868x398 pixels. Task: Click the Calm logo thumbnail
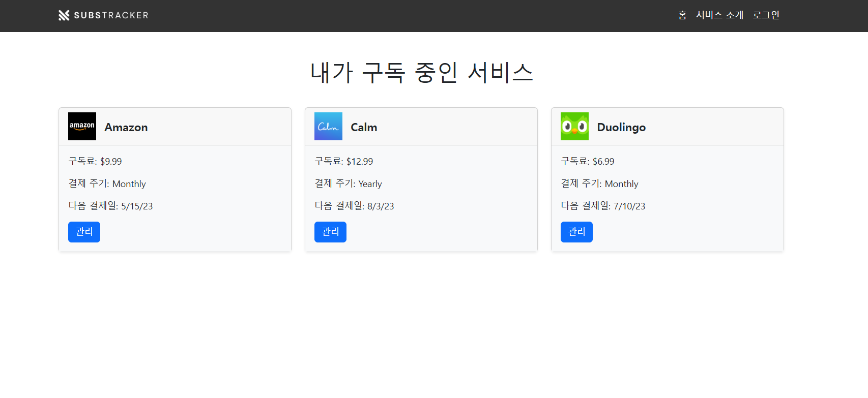coord(328,126)
